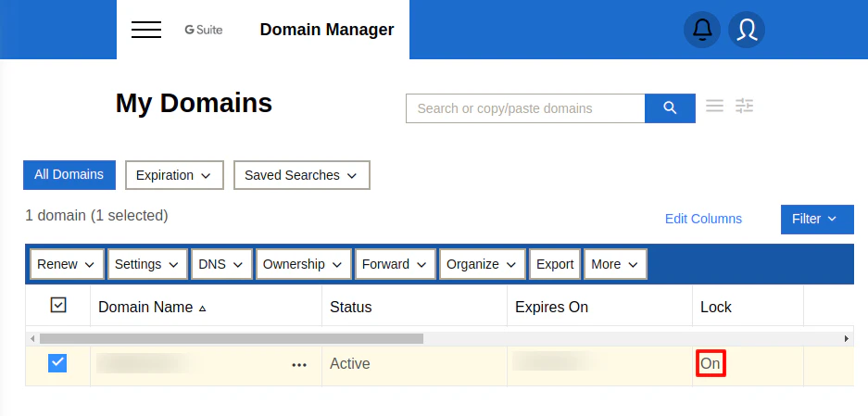Click the horizontal scrollbar thumb
This screenshot has height=416, width=868.
tap(232, 338)
